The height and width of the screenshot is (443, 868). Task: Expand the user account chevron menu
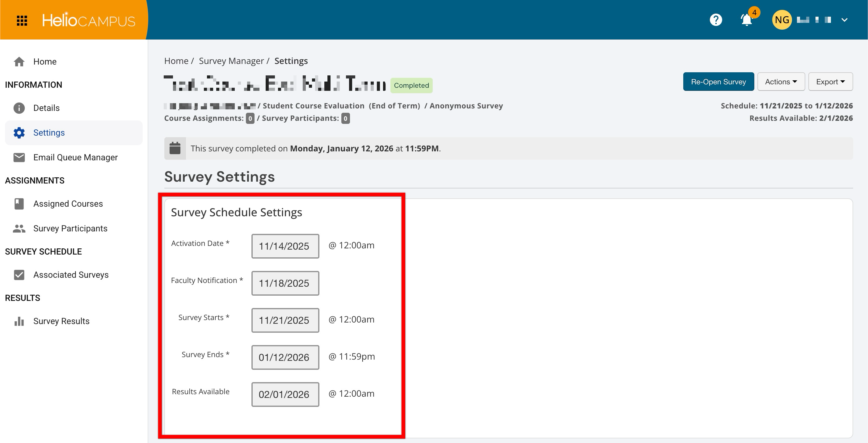[x=845, y=20]
